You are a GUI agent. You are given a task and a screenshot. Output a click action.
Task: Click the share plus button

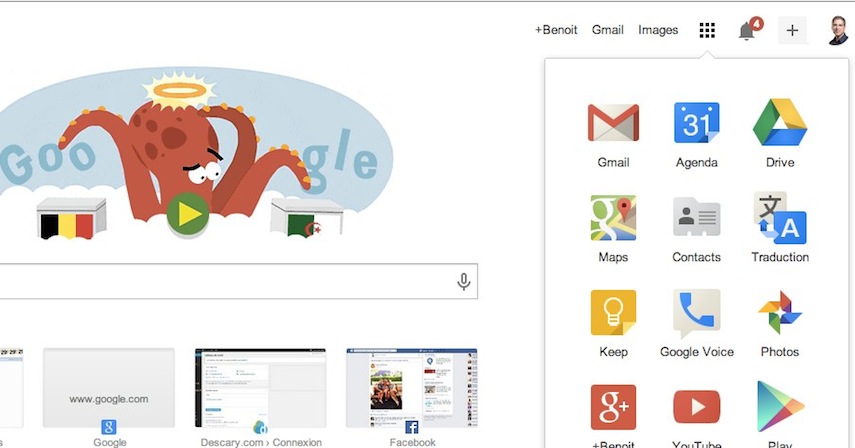coord(792,30)
